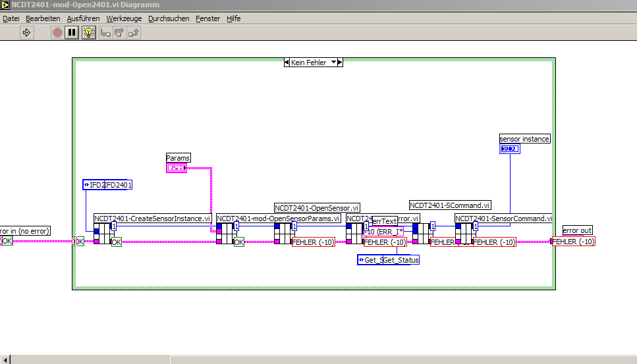637x364 pixels.
Task: Click the NCDT2401-OpenSensor.vi label
Action: coord(317,208)
